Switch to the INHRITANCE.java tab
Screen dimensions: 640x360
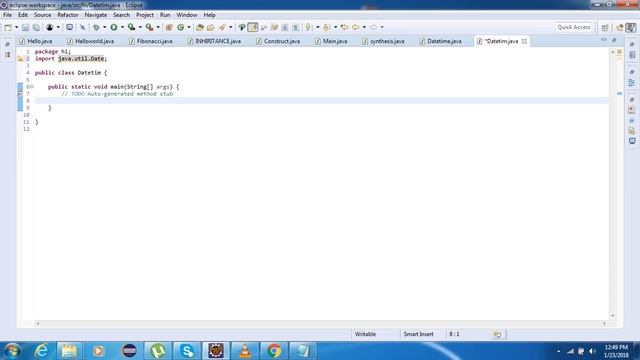pyautogui.click(x=214, y=41)
